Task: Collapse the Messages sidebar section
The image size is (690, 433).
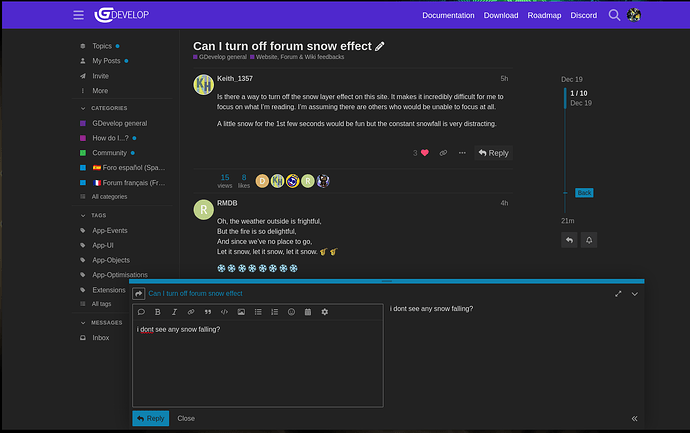Action: click(102, 323)
